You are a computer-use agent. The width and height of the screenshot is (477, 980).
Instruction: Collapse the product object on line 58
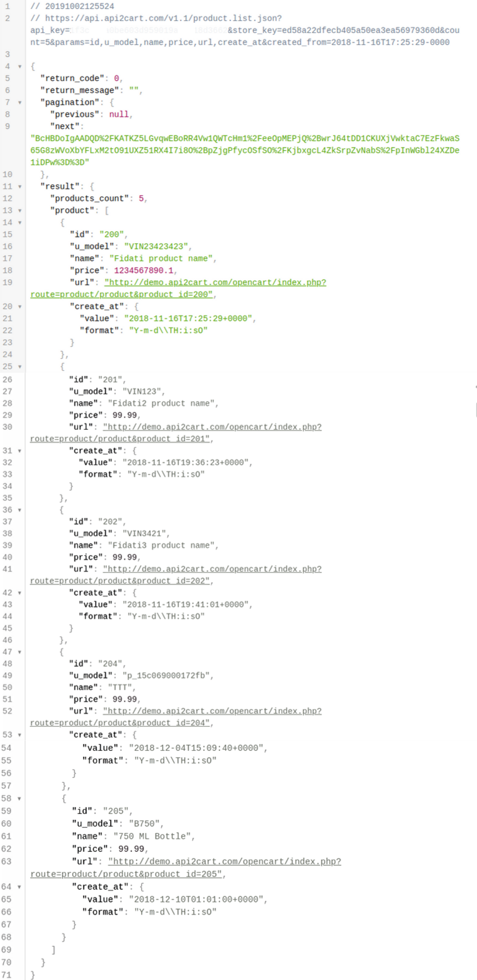(x=20, y=799)
